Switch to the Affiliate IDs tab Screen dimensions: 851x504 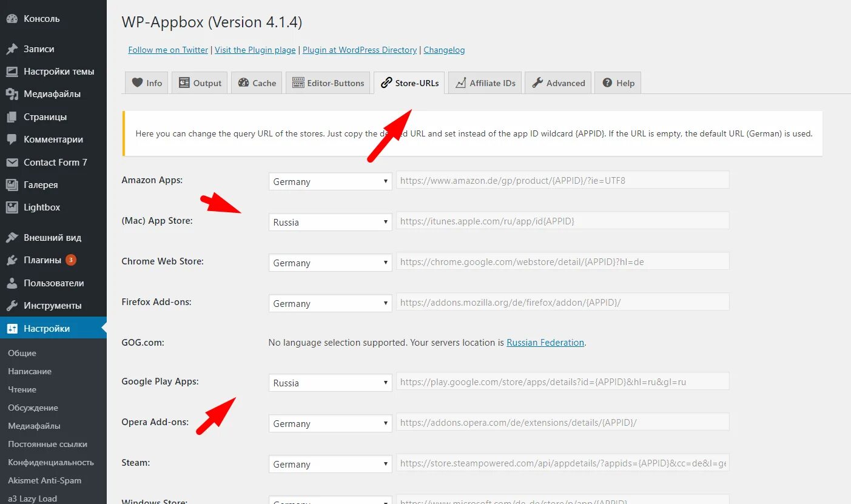click(x=485, y=83)
